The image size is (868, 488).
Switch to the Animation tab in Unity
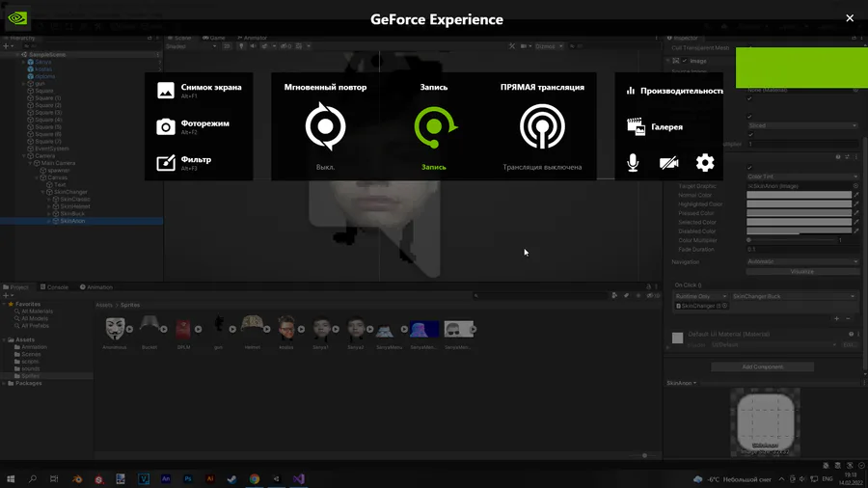[96, 287]
